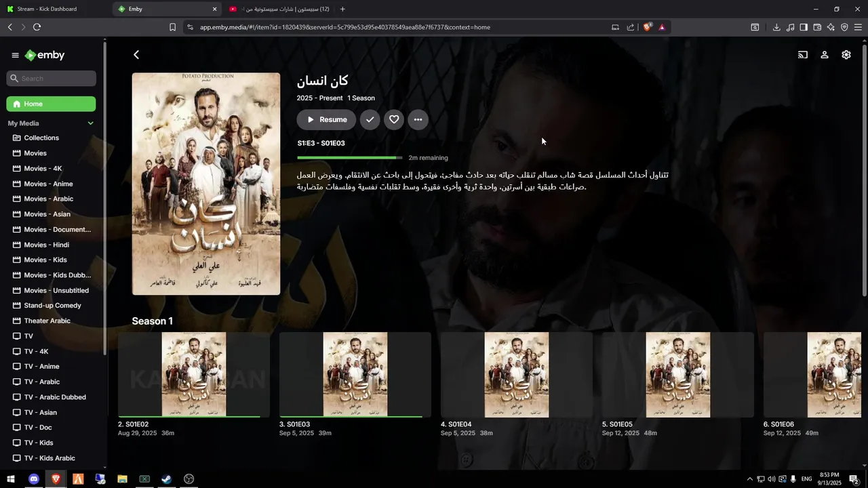Show hidden system tray icons
Viewport: 868px width, 488px height.
(x=749, y=479)
